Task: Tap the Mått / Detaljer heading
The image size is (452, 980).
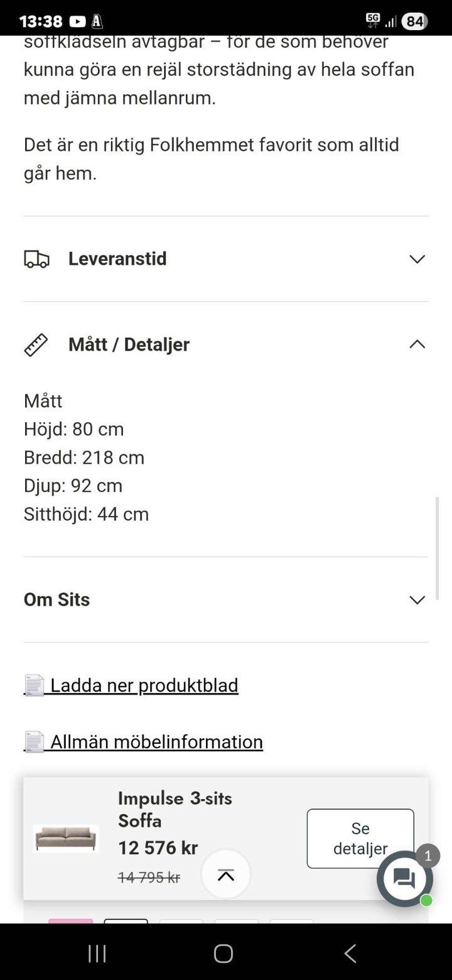Action: (129, 344)
